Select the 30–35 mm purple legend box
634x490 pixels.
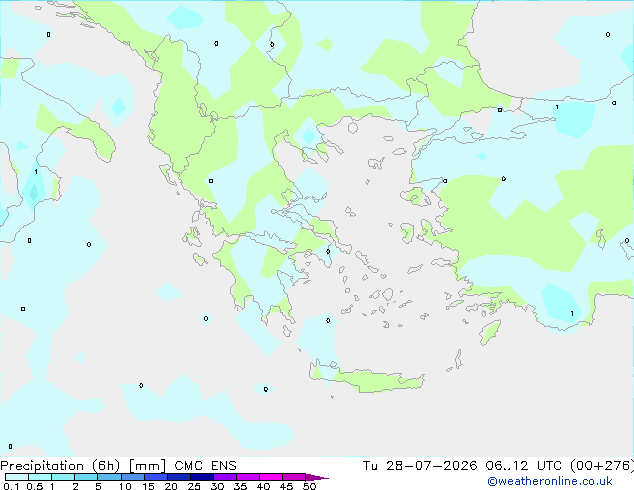pos(225,477)
